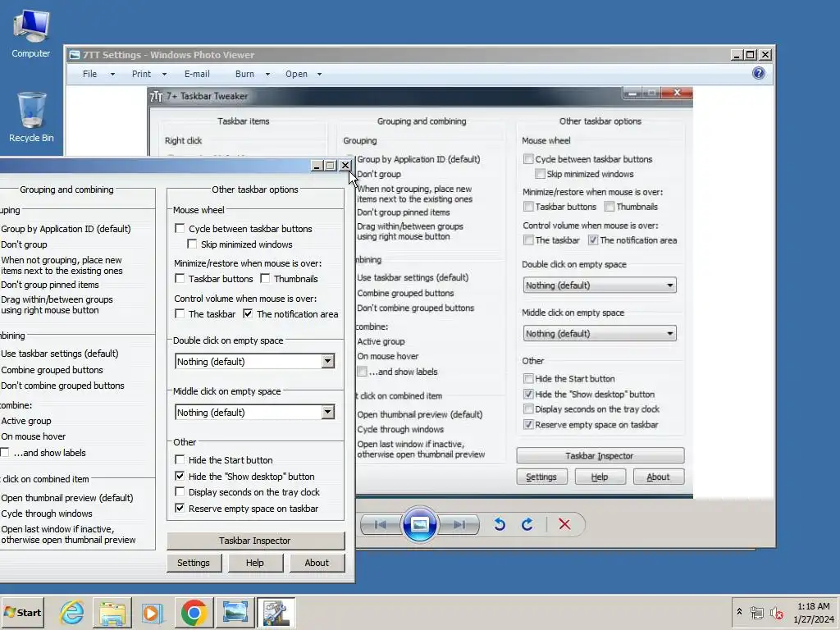Viewport: 840px width, 630px height.
Task: Click Settings button in front Tweaker window
Action: (x=194, y=563)
